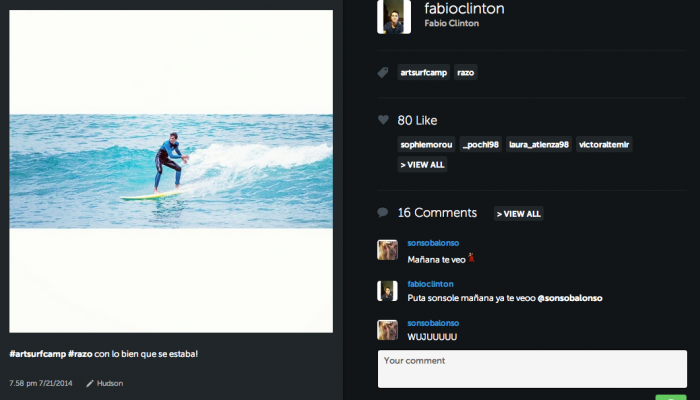Open sonsobalonso's avatar beside 'Mañana te veo'

click(387, 250)
